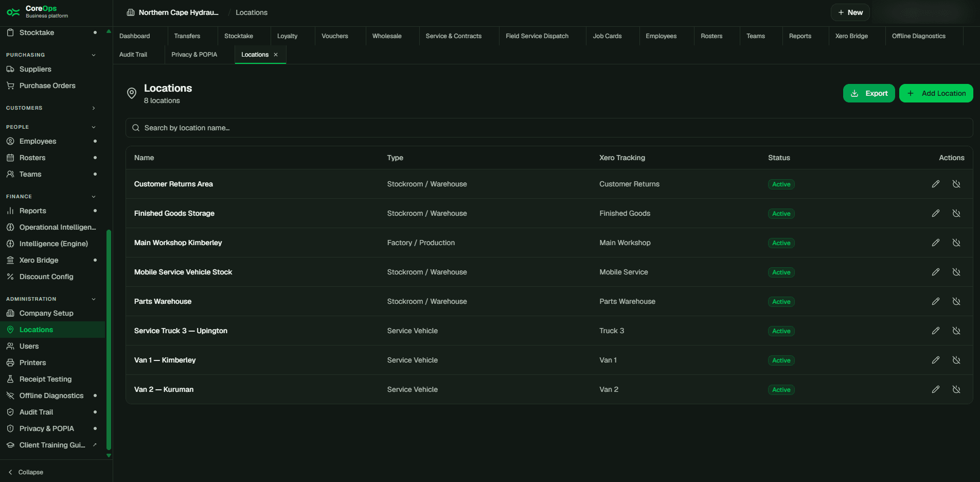Click the Active badge for Parts Warehouse

tap(781, 302)
